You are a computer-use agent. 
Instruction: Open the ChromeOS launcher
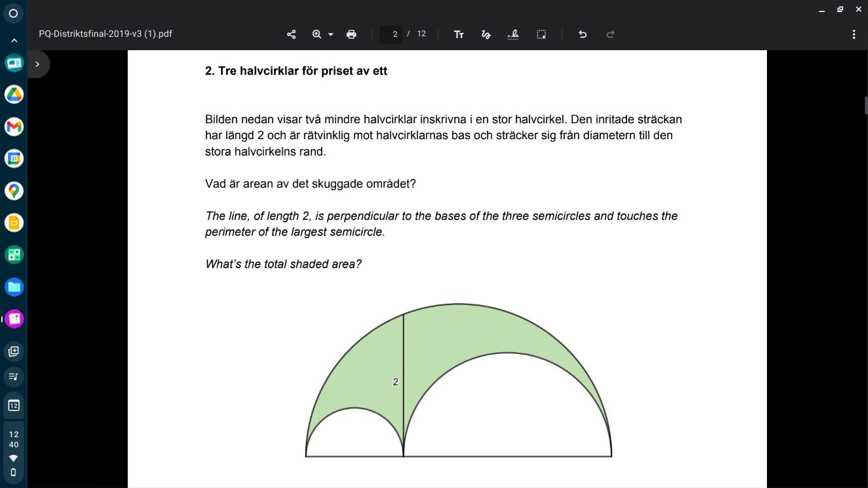(x=13, y=13)
